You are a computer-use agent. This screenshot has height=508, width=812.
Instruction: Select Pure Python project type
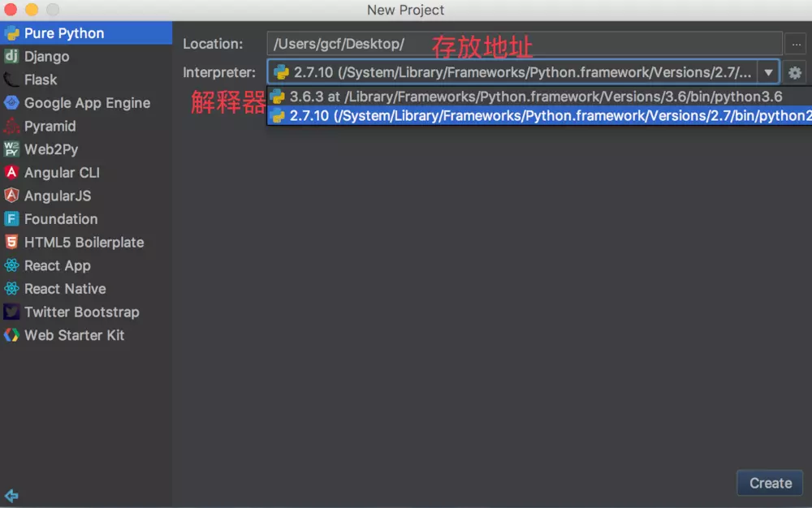point(64,33)
